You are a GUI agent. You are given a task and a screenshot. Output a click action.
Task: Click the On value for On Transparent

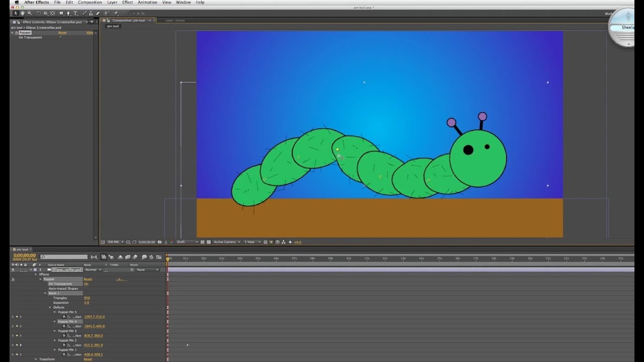click(x=86, y=284)
